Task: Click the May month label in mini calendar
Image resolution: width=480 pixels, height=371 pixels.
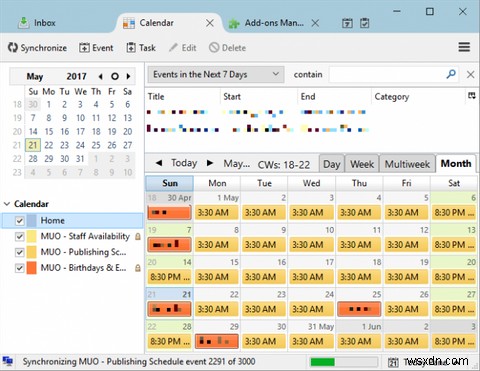Action: point(35,76)
